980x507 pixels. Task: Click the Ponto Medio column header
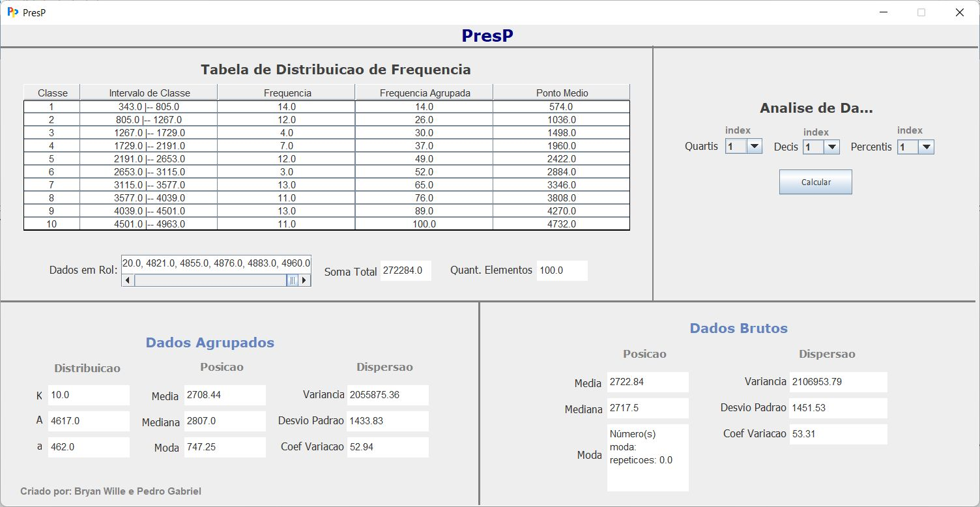(x=560, y=91)
